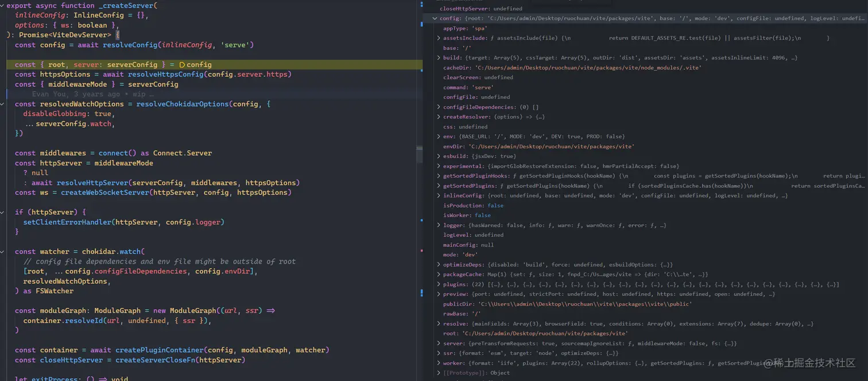
Task: Click the inline breakpoint marker before config
Action: point(182,65)
